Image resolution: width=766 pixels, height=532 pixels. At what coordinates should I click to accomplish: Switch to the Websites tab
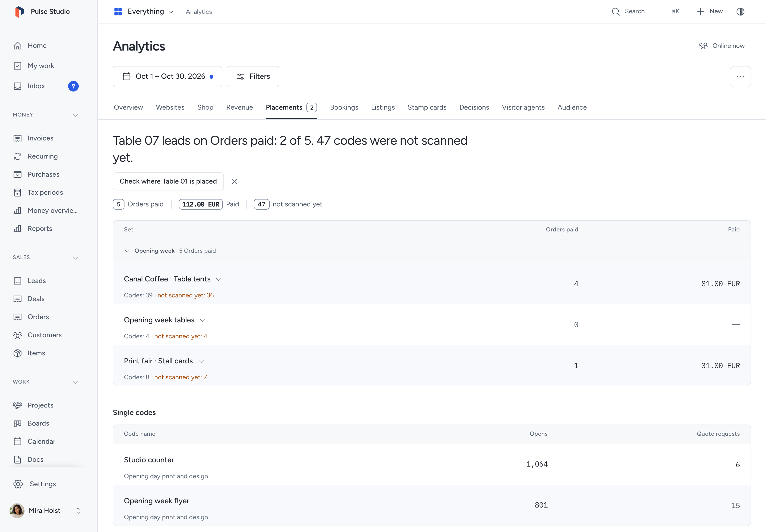point(170,107)
